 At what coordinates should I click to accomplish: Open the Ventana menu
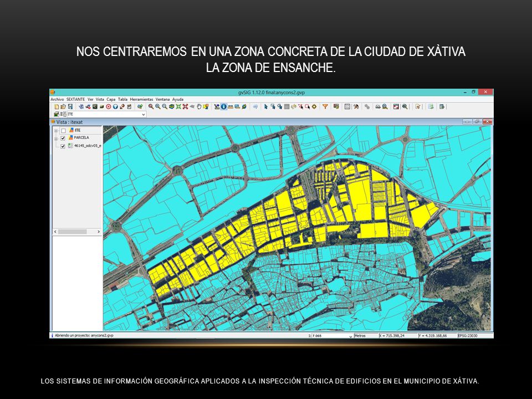coord(162,99)
